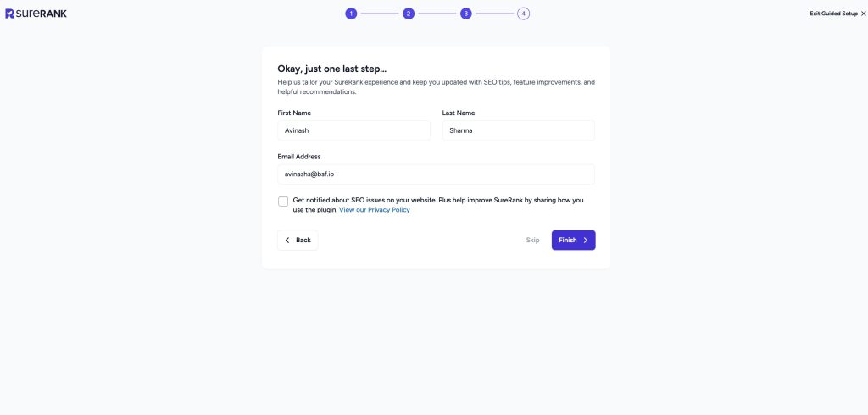Click the SureRank logo icon
This screenshot has width=868, height=415.
(9, 14)
